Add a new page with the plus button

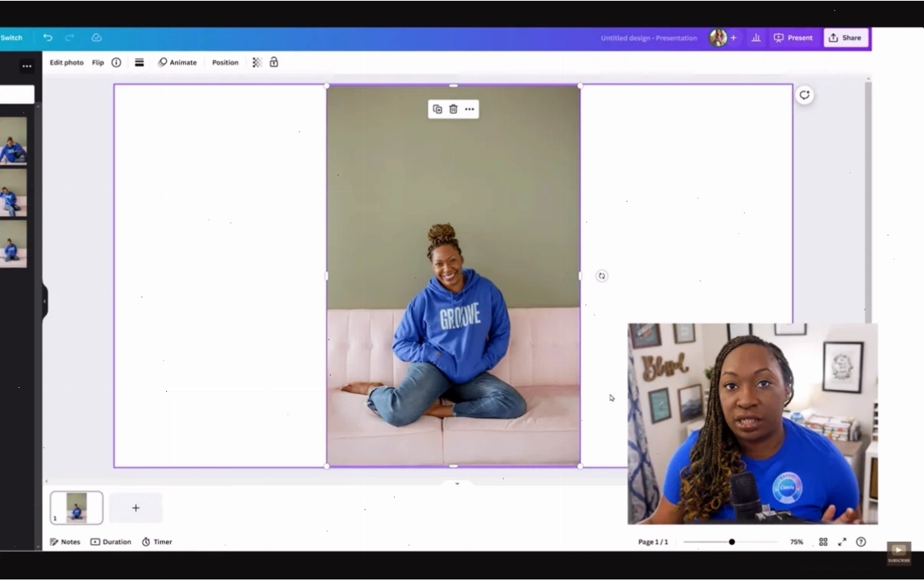pyautogui.click(x=135, y=508)
